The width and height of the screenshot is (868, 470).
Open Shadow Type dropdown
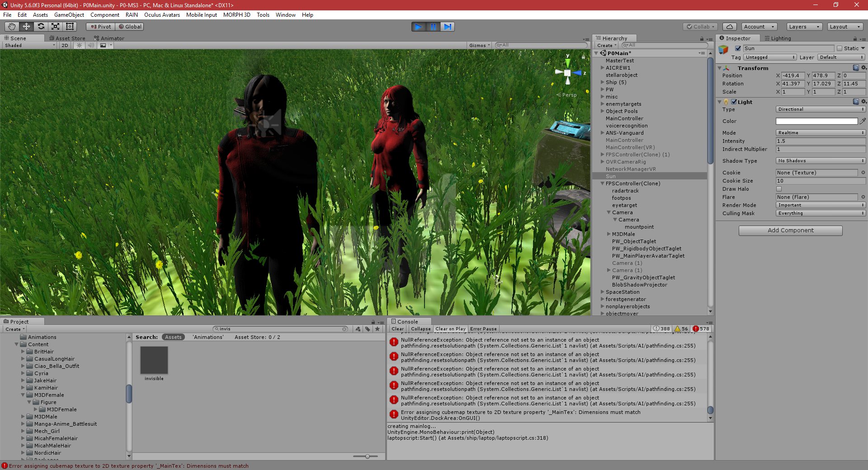click(x=821, y=161)
